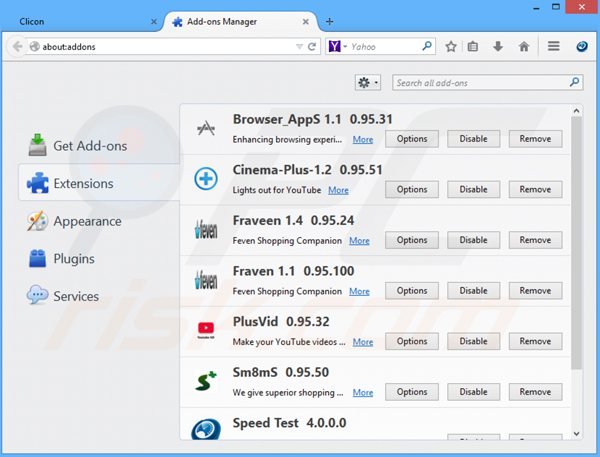Open More link for PlusVid
Image resolution: width=600 pixels, height=457 pixels.
click(x=363, y=342)
